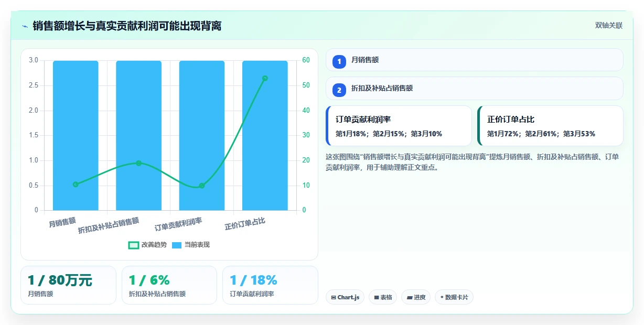Click the 1 / 6% stat value
The height and width of the screenshot is (325, 644).
tap(149, 280)
